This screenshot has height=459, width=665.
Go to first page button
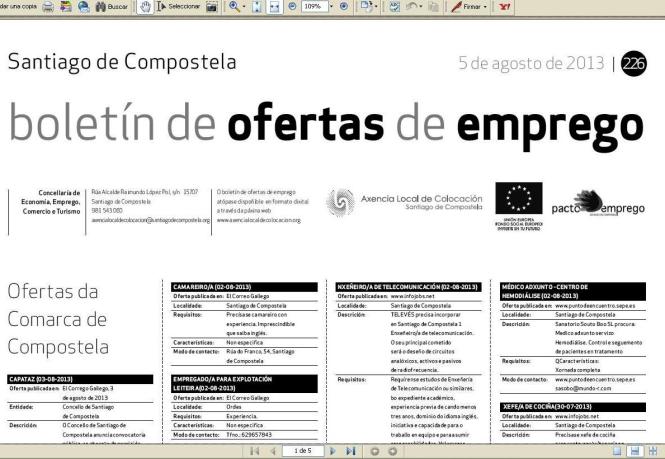pyautogui.click(x=254, y=451)
